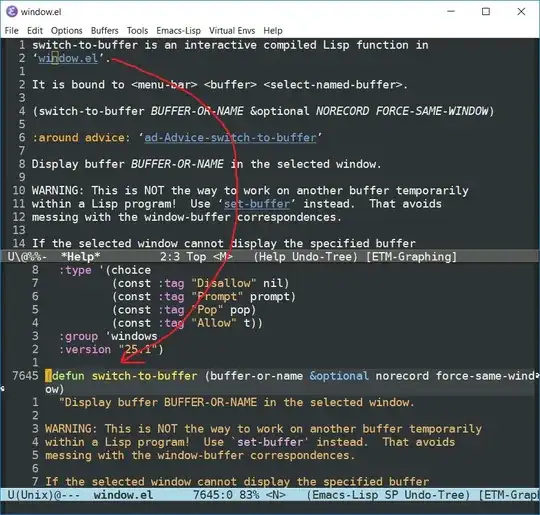Click the "Allow" string in code
The height and width of the screenshot is (515, 540).
click(214, 323)
